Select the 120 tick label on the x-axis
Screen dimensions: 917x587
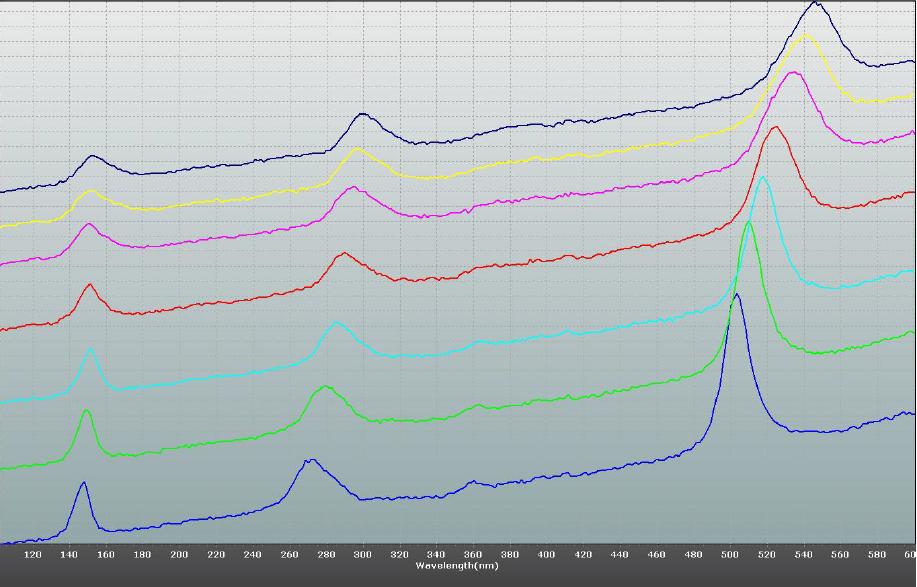click(x=32, y=554)
